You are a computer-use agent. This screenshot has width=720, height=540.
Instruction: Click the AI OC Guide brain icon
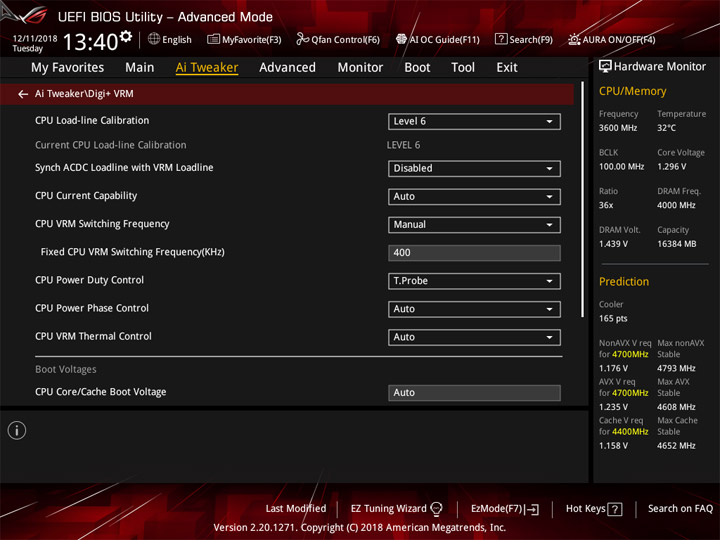(x=401, y=39)
